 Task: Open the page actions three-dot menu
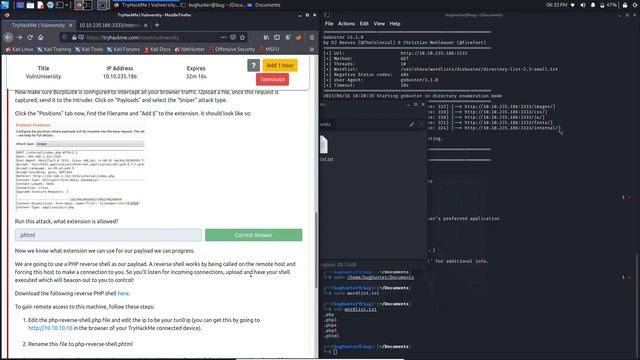(223, 37)
